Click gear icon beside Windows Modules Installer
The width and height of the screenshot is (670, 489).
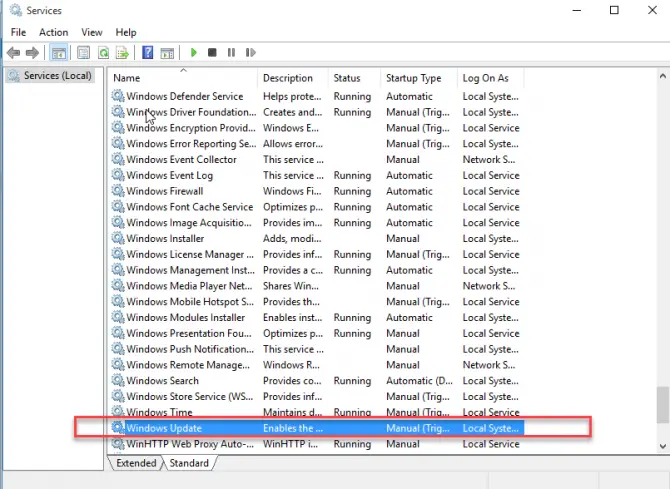click(x=118, y=317)
